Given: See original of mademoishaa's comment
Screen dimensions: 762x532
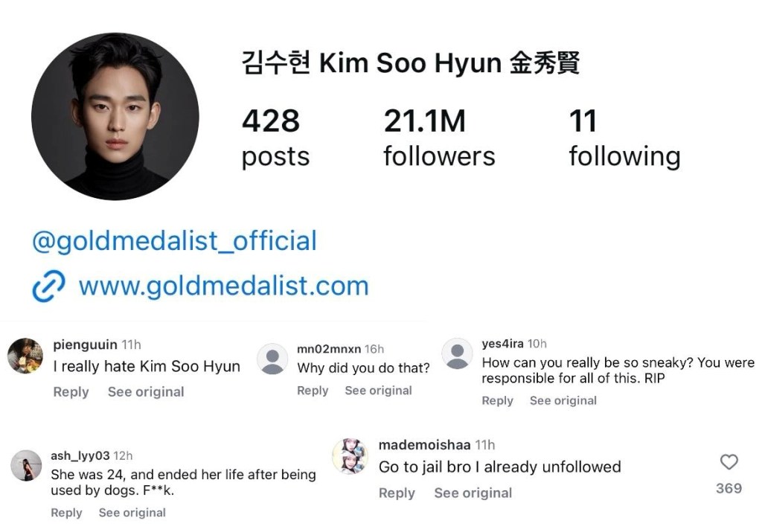Looking at the screenshot, I should [473, 493].
